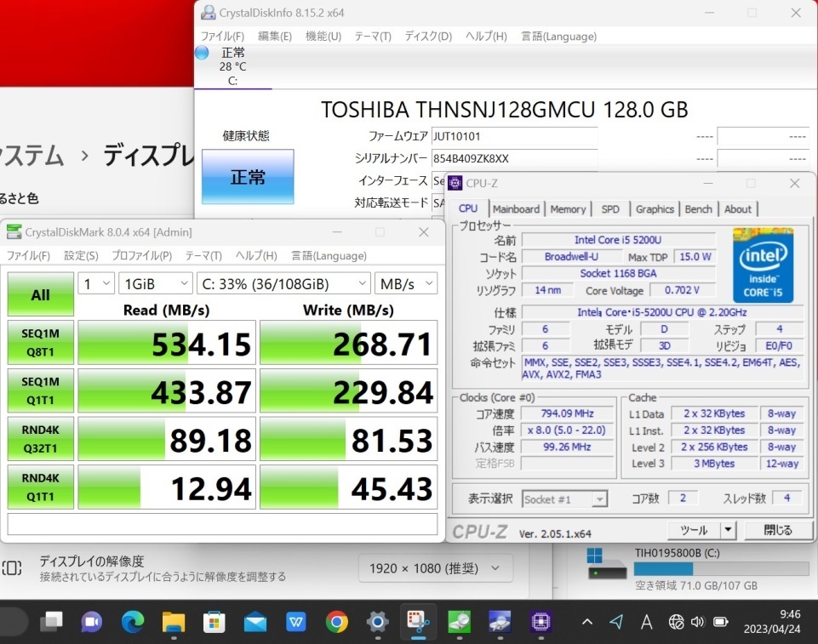Open CrystalDiskMark テーマ(T) menu

[x=203, y=255]
